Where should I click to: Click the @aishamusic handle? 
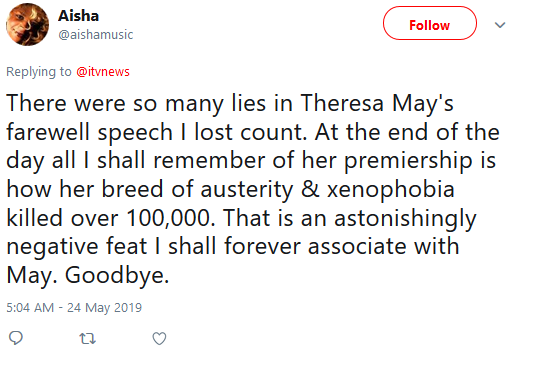(x=96, y=35)
